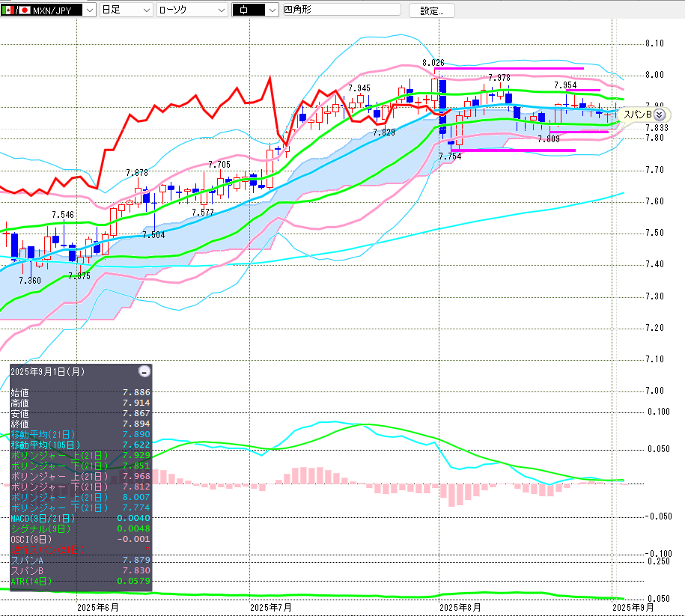Click the 7.945 price annotation
This screenshot has height=616, width=685.
359,88
